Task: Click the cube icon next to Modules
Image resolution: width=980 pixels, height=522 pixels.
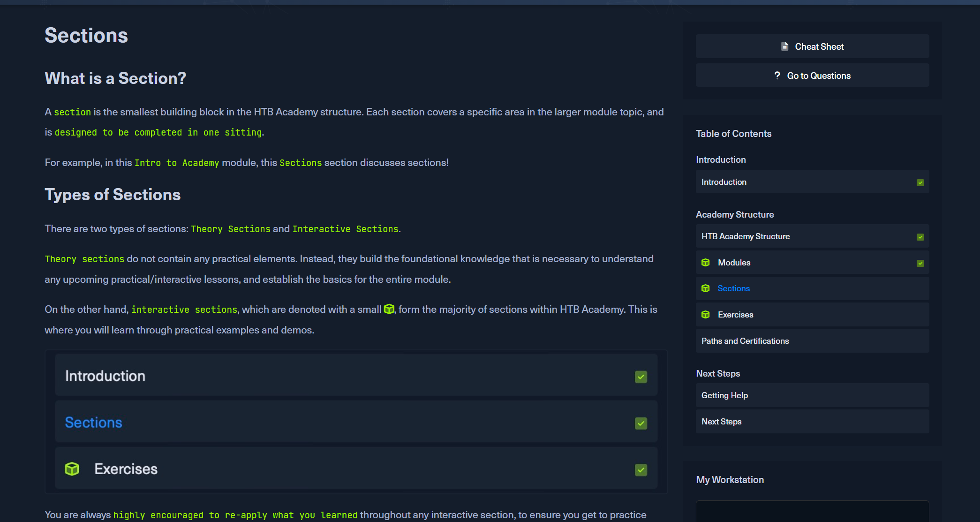Action: click(x=705, y=263)
